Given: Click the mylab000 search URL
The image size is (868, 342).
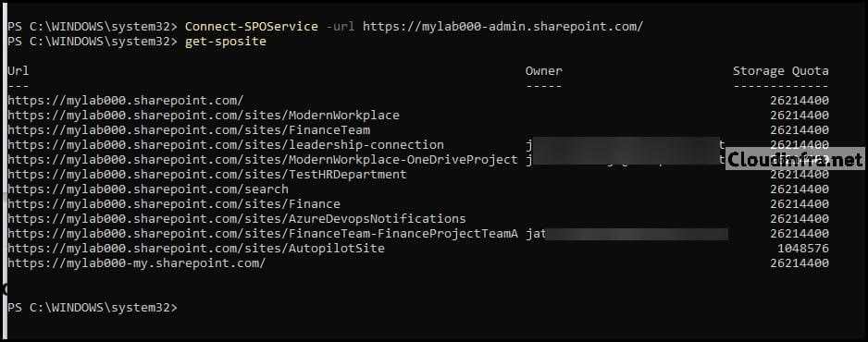Looking at the screenshot, I should 148,189.
